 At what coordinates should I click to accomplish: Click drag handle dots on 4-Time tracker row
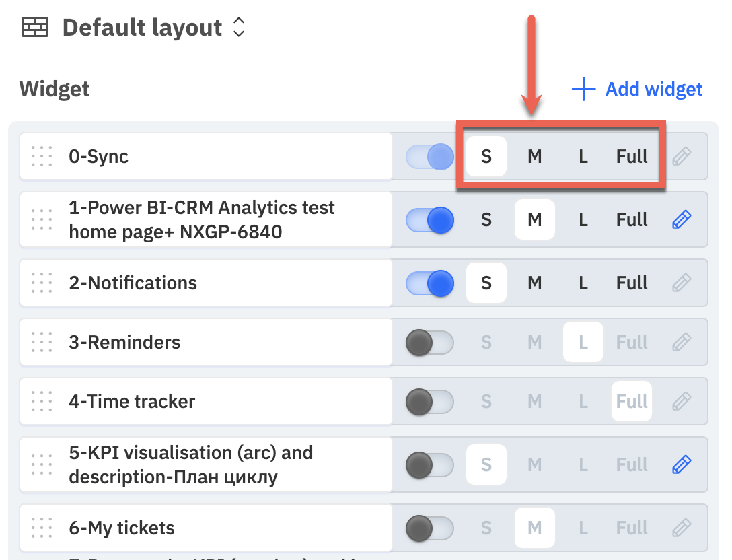pos(42,401)
